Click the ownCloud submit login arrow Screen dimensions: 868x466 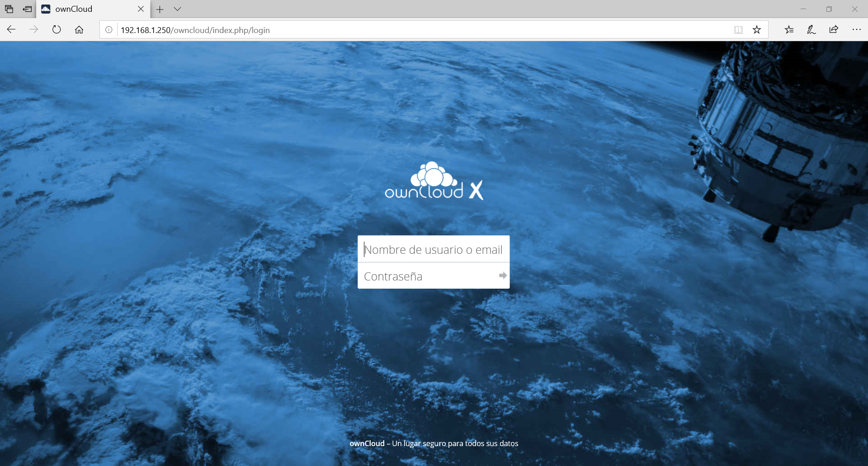click(x=502, y=276)
